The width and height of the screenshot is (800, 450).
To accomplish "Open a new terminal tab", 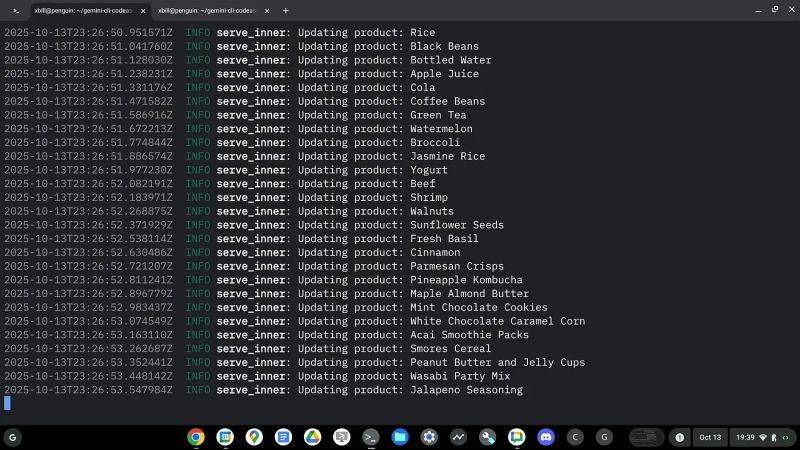I will tap(286, 10).
